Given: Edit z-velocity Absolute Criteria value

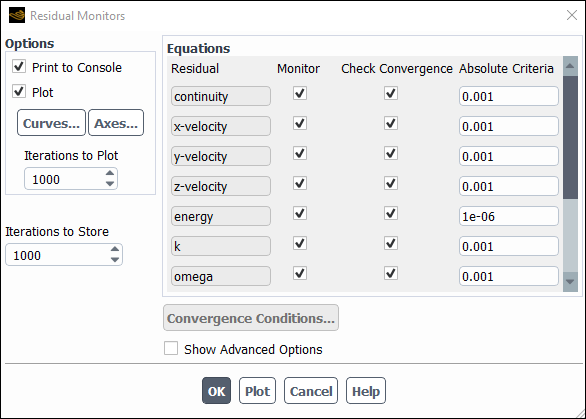Looking at the screenshot, I should [x=509, y=186].
